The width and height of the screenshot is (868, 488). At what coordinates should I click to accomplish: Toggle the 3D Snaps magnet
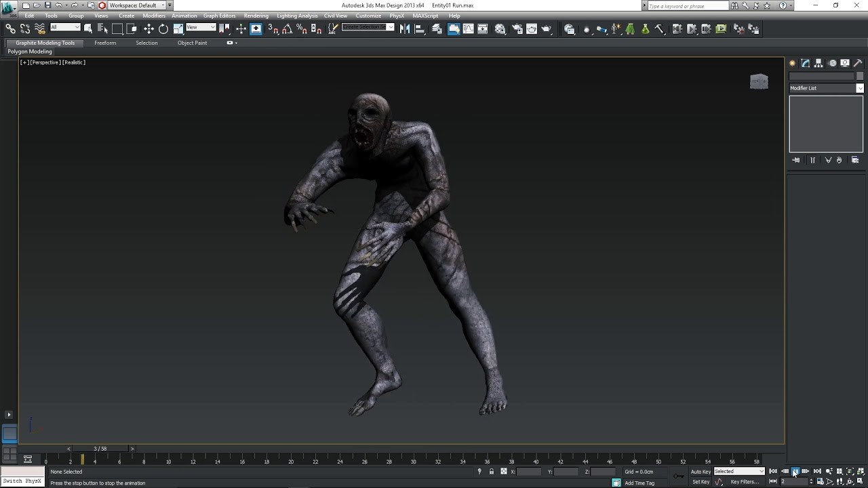pyautogui.click(x=271, y=28)
